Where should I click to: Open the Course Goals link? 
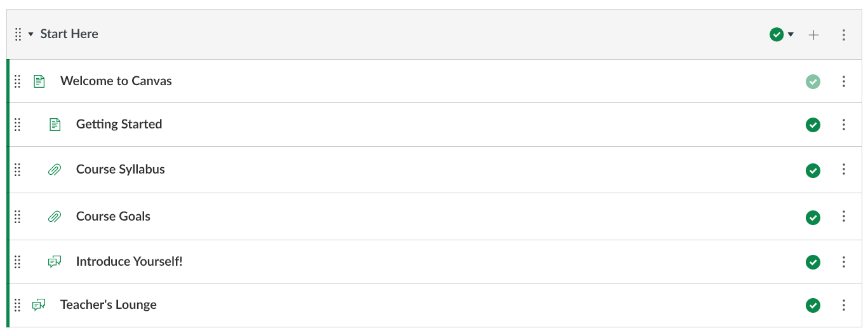(x=113, y=217)
